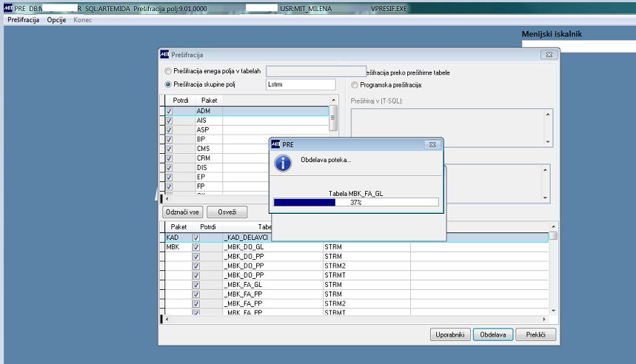
Task: Click the Paket column header in upper list
Action: (x=210, y=100)
